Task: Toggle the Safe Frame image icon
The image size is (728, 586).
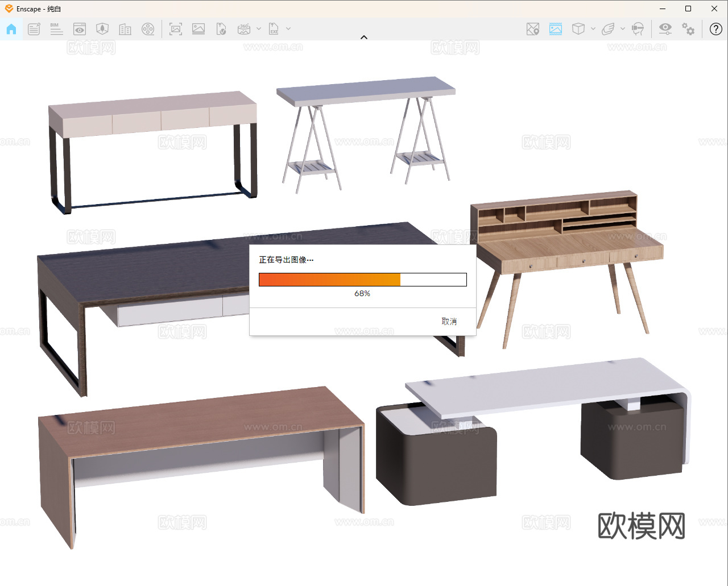Action: point(556,29)
